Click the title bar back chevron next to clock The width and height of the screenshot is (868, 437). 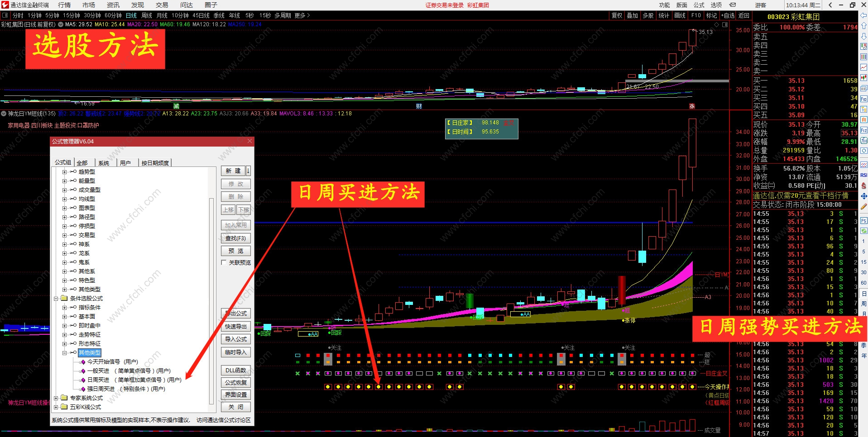tap(830, 5)
